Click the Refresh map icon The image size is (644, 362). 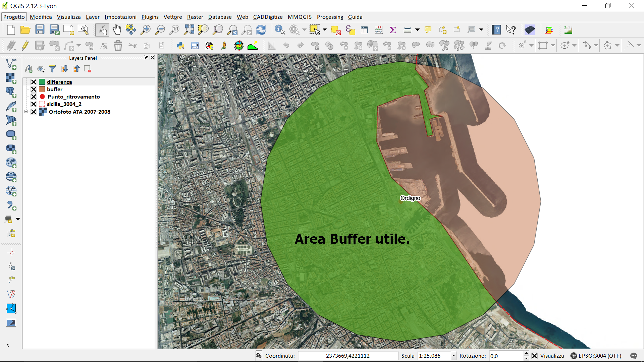261,30
